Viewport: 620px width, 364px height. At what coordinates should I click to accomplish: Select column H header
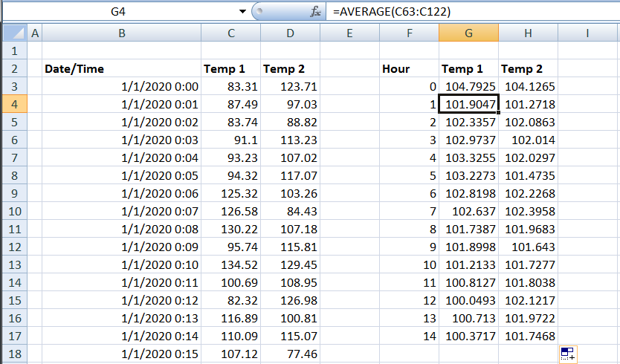click(x=529, y=33)
